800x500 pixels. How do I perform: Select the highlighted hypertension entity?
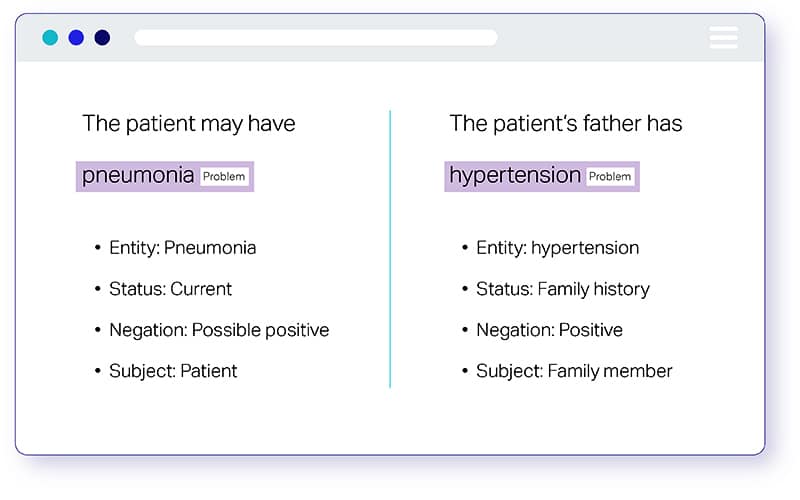pos(542,177)
